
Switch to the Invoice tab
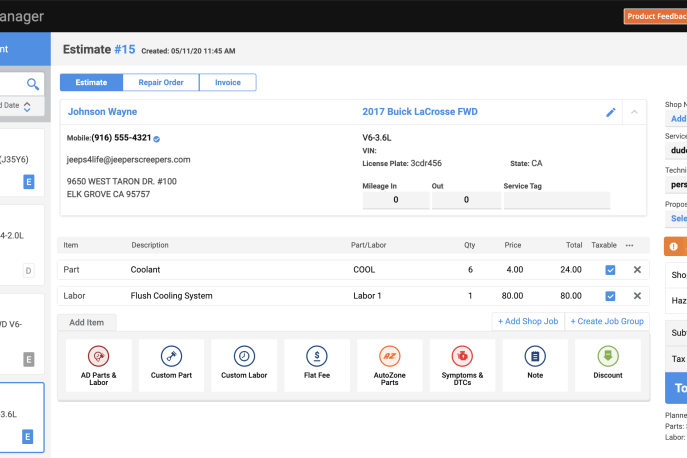coord(228,83)
